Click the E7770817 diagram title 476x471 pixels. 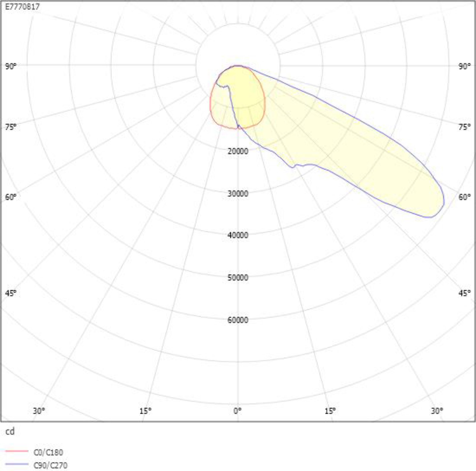pos(22,7)
